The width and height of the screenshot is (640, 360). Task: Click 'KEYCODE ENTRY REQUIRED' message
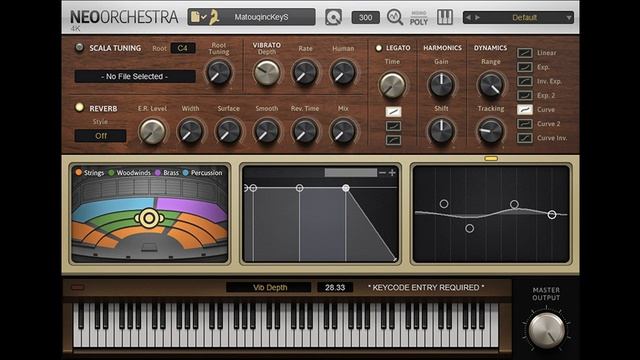[x=426, y=287]
